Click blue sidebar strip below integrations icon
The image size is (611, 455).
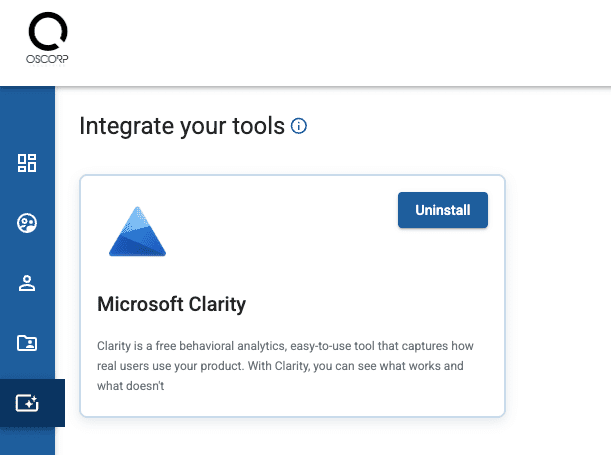[x=27, y=441]
